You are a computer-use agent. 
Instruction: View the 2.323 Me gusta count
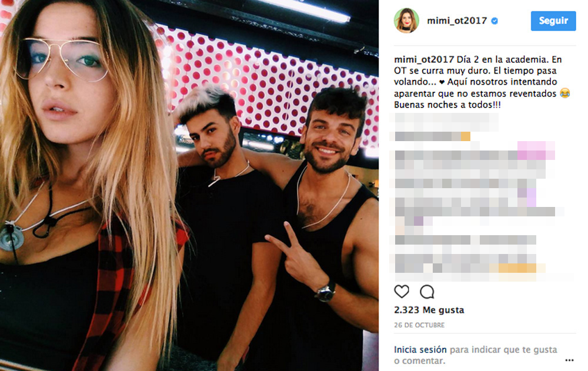click(429, 310)
